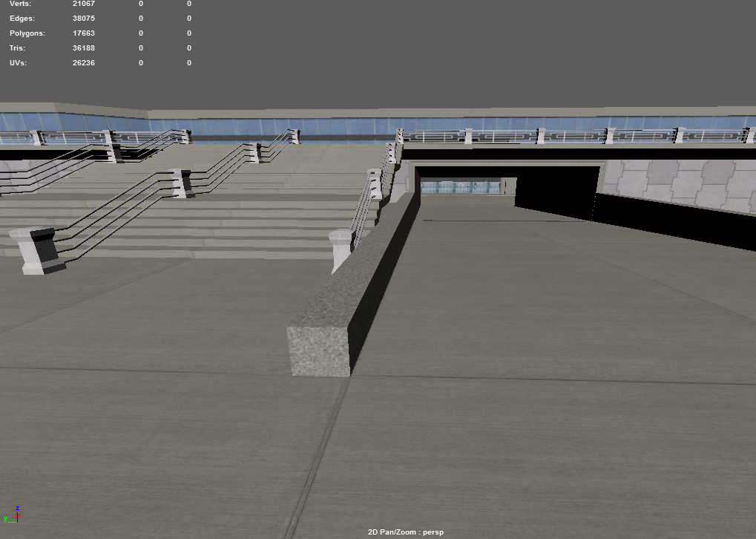756x539 pixels.
Task: Select the Polygons label in the HUD
Action: [x=27, y=33]
